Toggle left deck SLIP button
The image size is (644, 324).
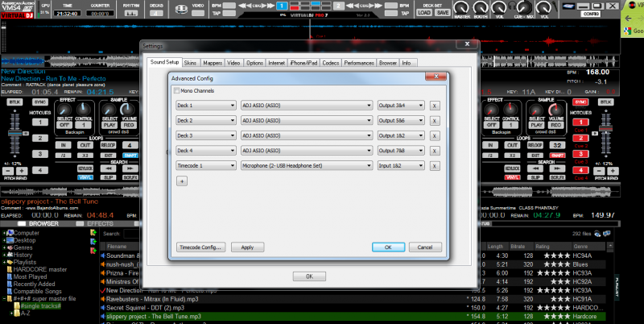(109, 177)
